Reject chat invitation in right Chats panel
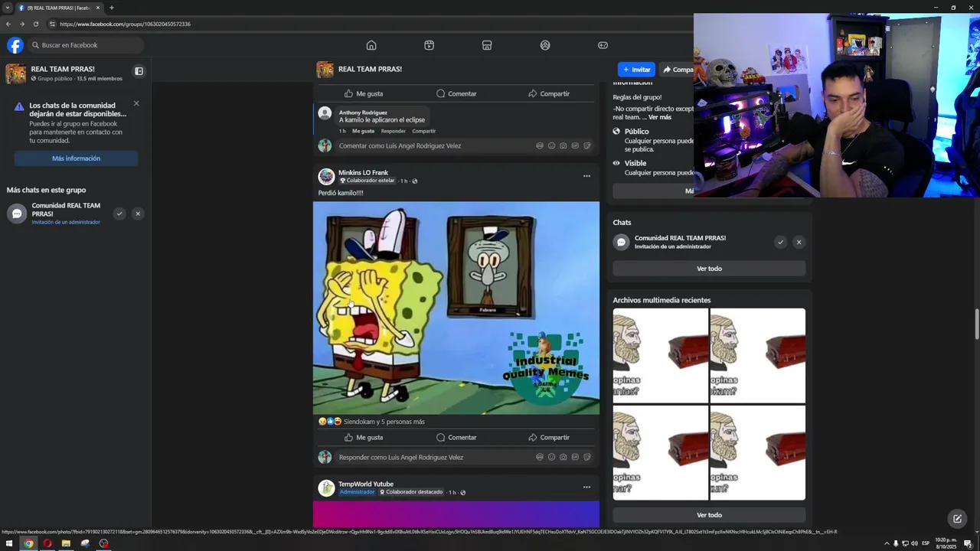This screenshot has height=551, width=980. 799,242
